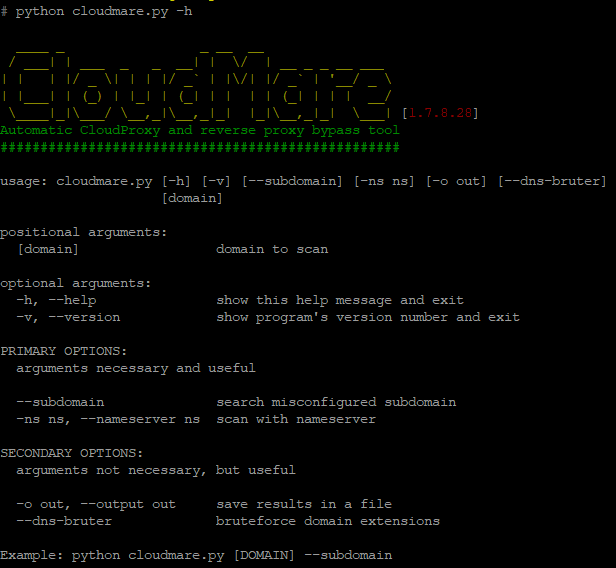Viewport: 616px width, 568px height.
Task: Click the SECONDARY OPTIONS heading
Action: click(72, 453)
